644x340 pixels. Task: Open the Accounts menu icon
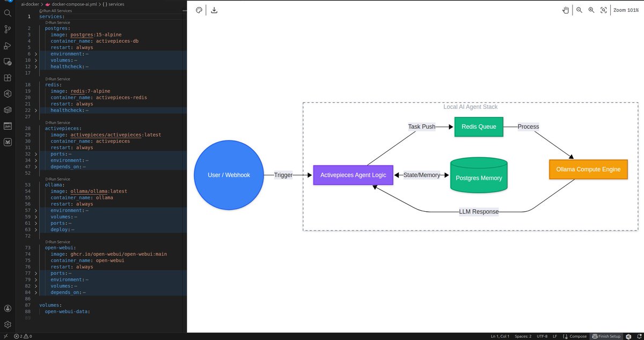(8, 308)
